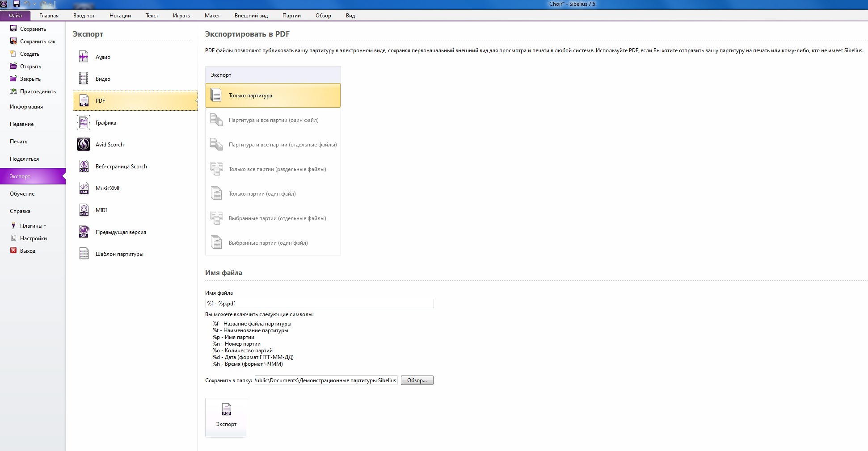Click the Обзор... browse button
The width and height of the screenshot is (868, 451).
click(x=417, y=380)
